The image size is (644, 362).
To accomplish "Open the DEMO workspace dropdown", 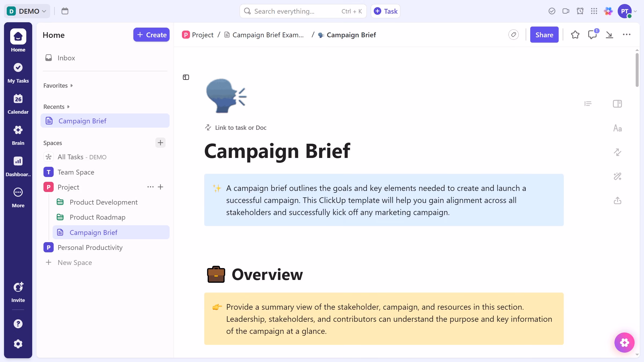I will pos(27,11).
